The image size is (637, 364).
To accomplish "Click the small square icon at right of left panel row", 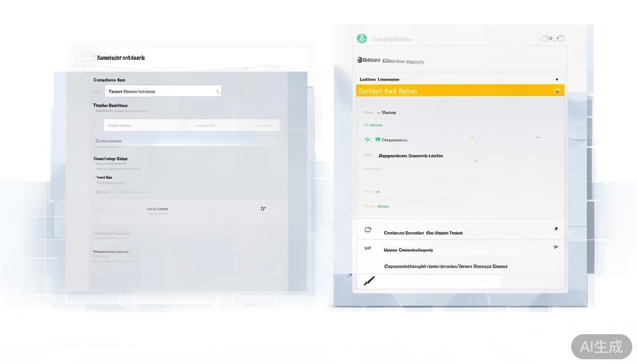I will [263, 209].
